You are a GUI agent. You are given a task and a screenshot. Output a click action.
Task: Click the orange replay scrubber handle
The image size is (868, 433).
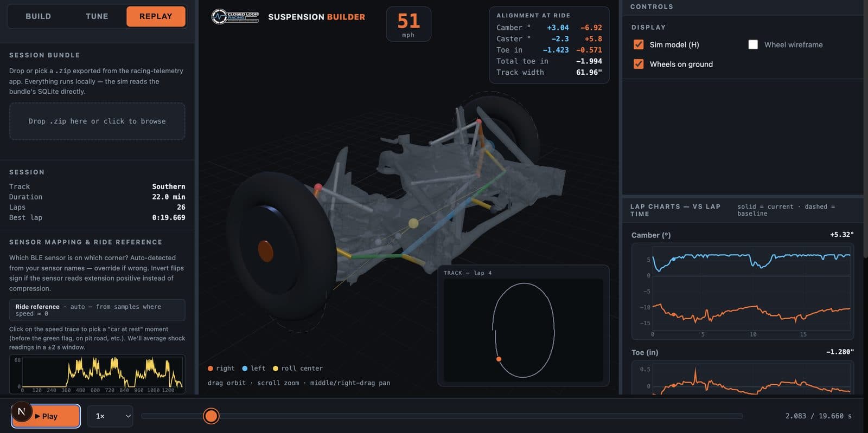pyautogui.click(x=211, y=416)
